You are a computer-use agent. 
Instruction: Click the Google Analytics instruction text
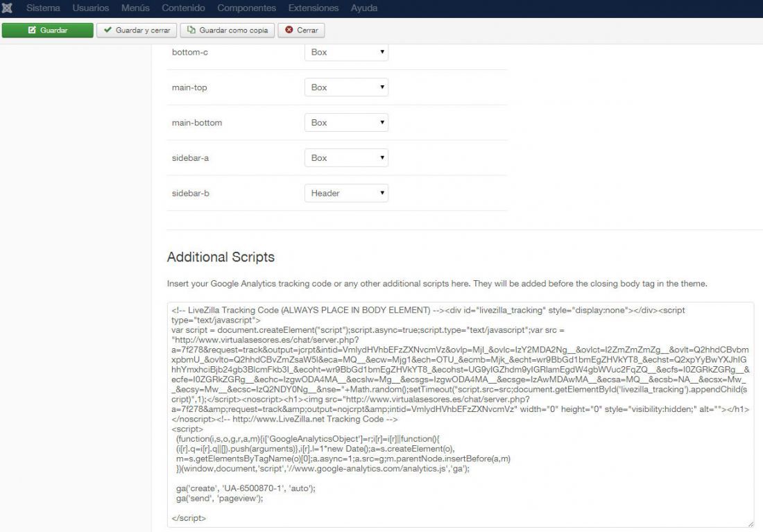coord(437,284)
